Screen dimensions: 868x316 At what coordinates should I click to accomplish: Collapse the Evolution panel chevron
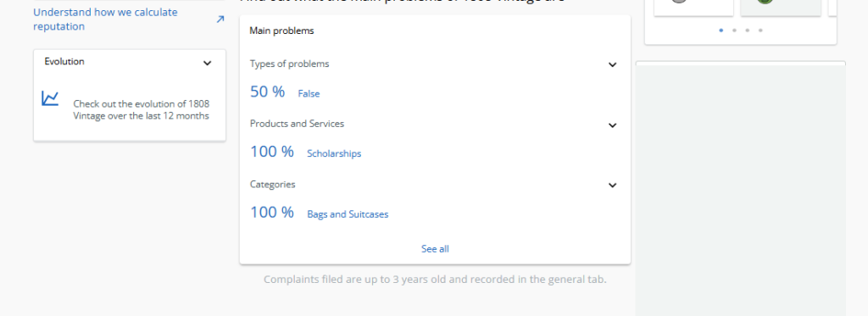click(x=207, y=63)
